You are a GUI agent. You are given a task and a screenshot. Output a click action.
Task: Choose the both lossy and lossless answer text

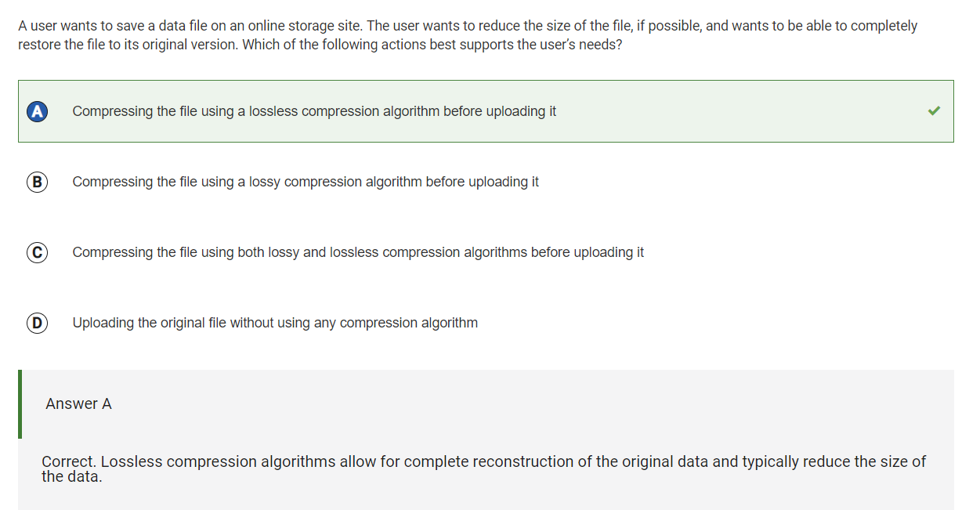[358, 252]
